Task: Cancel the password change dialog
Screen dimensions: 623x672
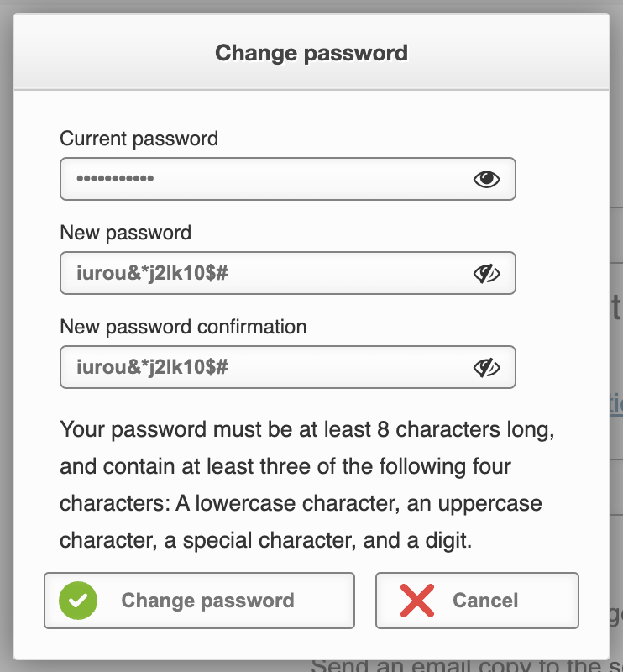Action: (477, 601)
